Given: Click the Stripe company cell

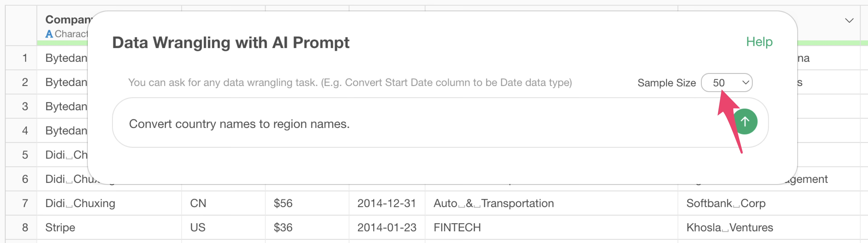Looking at the screenshot, I should point(60,228).
